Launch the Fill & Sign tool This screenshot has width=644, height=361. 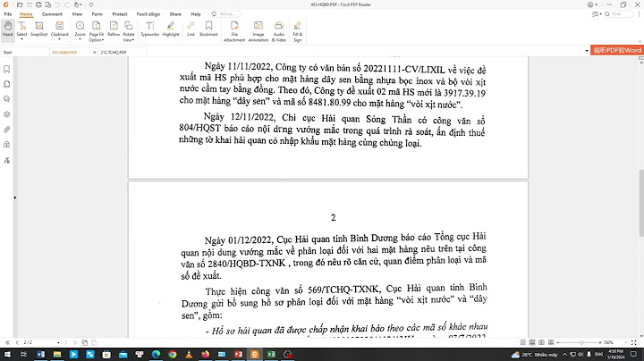[297, 31]
